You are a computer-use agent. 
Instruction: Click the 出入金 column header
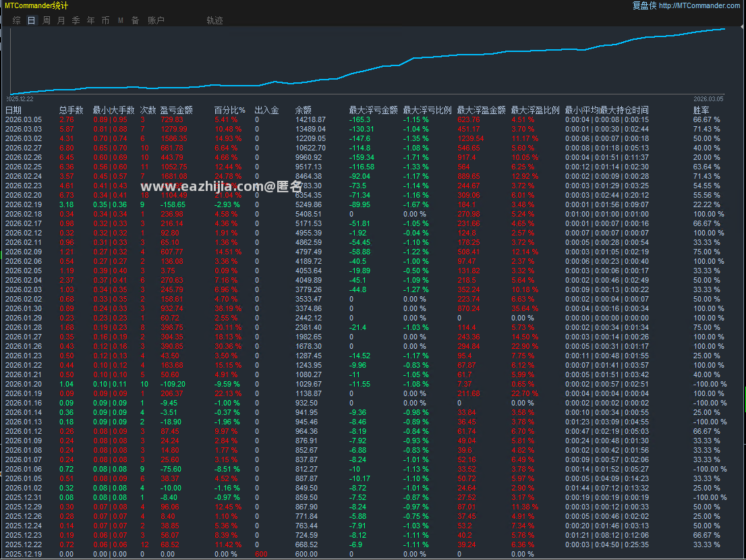pos(266,110)
